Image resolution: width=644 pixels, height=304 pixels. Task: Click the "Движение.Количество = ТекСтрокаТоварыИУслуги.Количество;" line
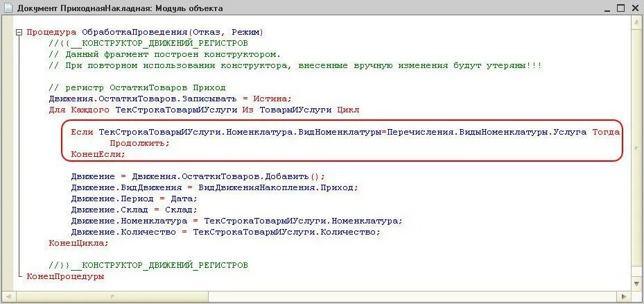pos(225,232)
